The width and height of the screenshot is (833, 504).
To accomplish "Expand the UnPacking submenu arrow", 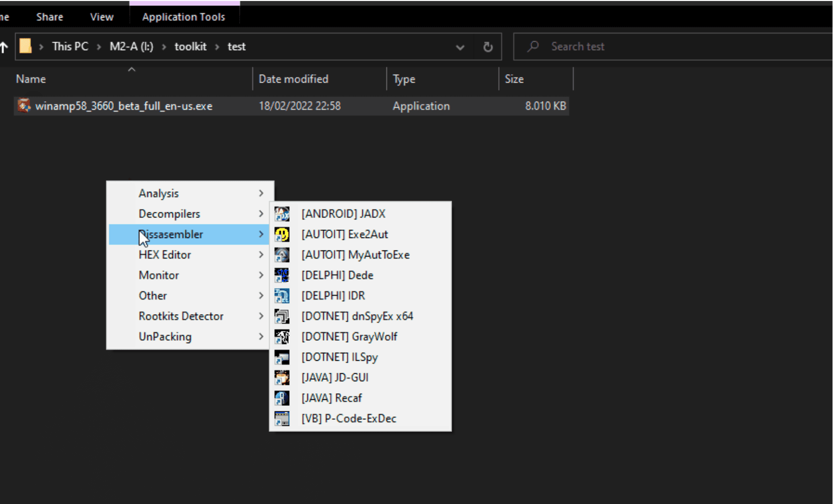I will point(261,337).
